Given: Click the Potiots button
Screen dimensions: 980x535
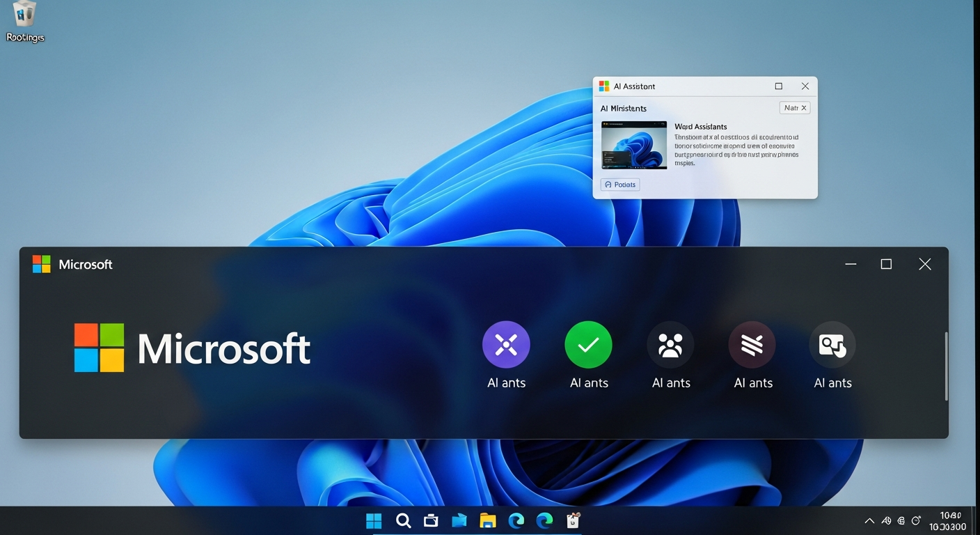Looking at the screenshot, I should [x=619, y=185].
